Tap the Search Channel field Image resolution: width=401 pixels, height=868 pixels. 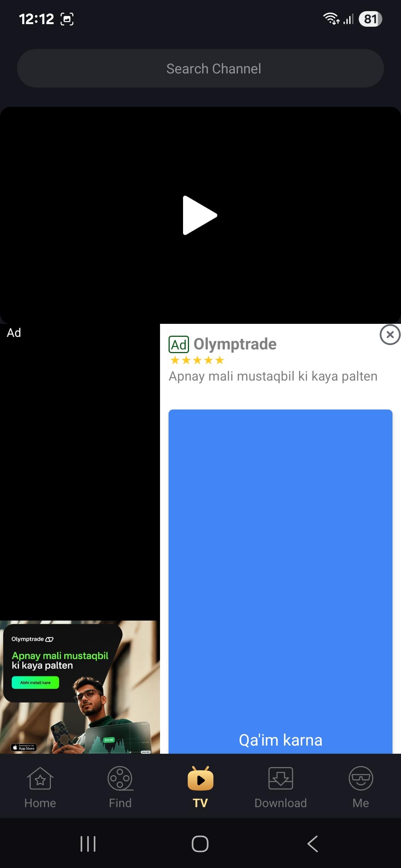[200, 68]
